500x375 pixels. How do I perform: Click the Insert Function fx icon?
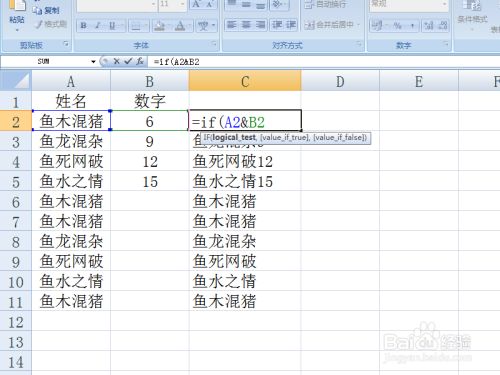pyautogui.click(x=140, y=61)
